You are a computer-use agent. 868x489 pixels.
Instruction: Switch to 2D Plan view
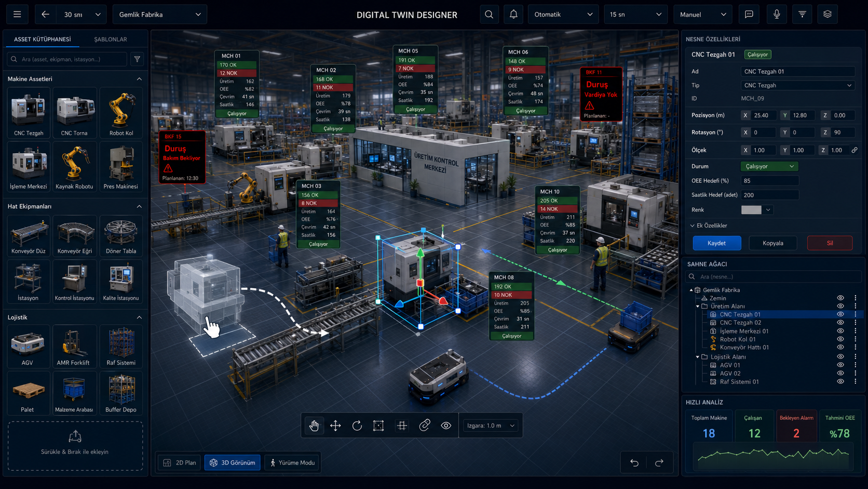click(180, 462)
